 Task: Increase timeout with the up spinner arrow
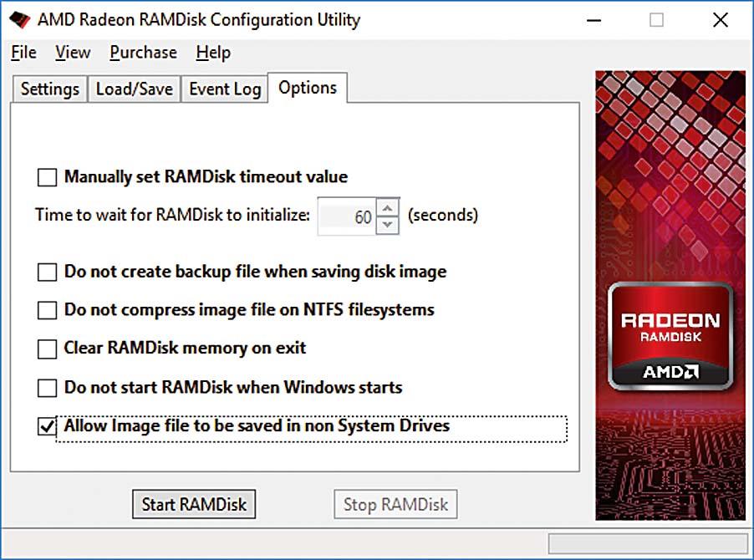[387, 208]
